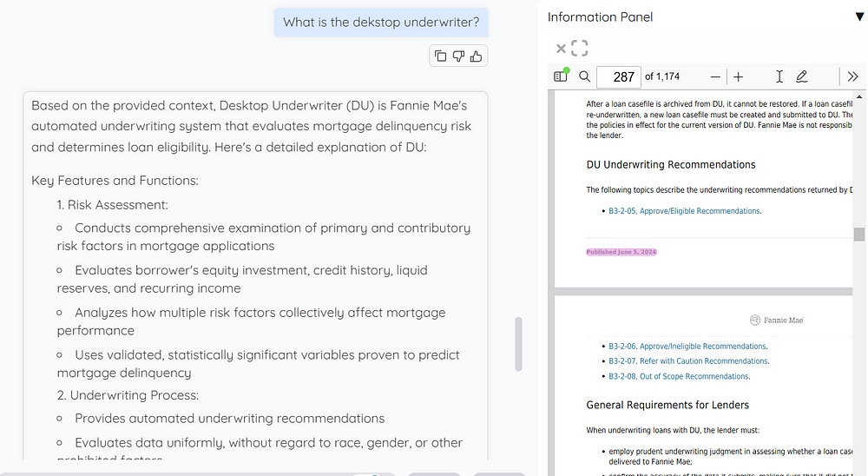Image resolution: width=868 pixels, height=476 pixels.
Task: Toggle the PDF sidebar panel
Action: tap(562, 76)
